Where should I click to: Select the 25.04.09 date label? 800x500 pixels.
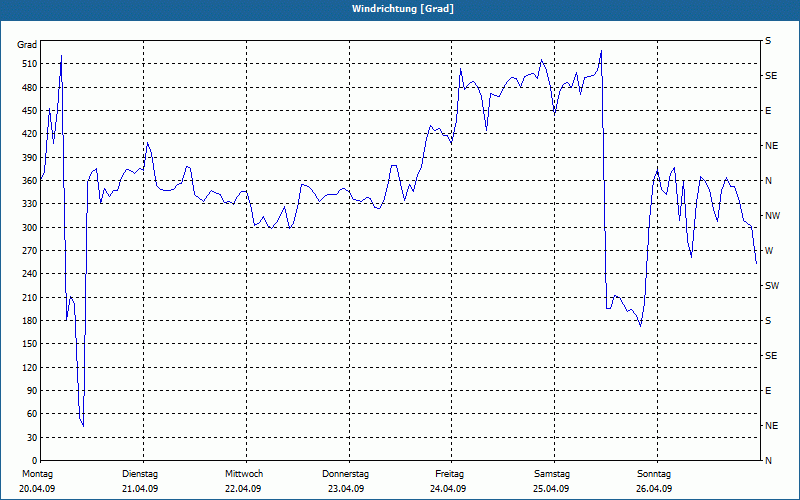click(x=551, y=489)
